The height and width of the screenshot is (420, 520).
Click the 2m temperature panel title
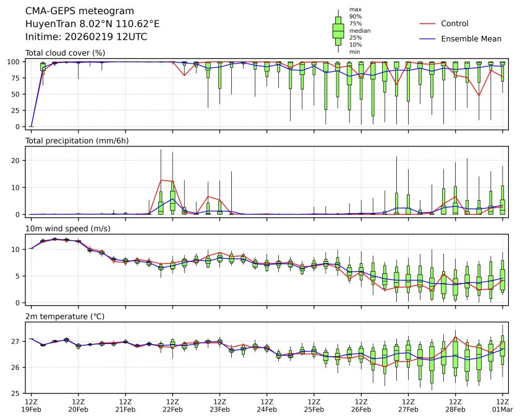click(x=65, y=316)
